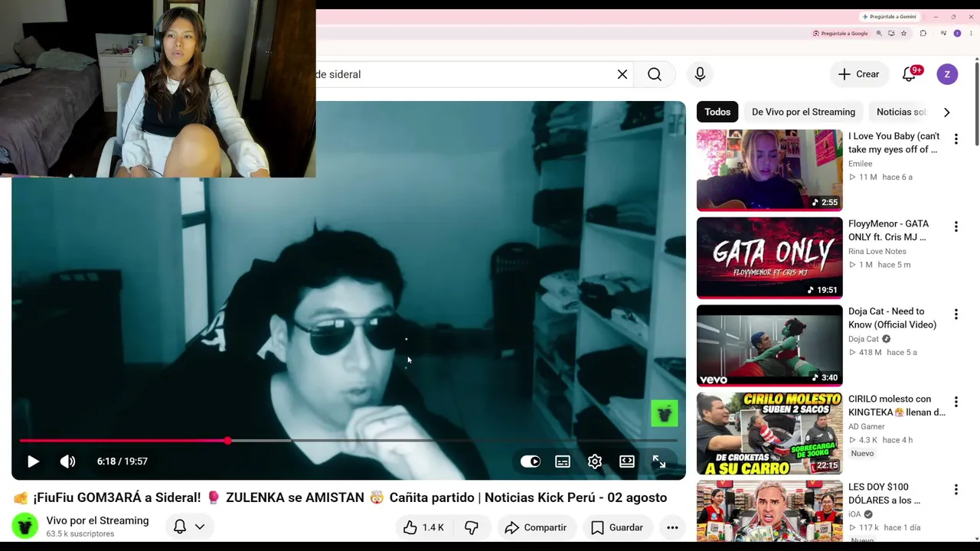The width and height of the screenshot is (980, 551).
Task: Bookmark this page with star
Action: pyautogui.click(x=903, y=34)
